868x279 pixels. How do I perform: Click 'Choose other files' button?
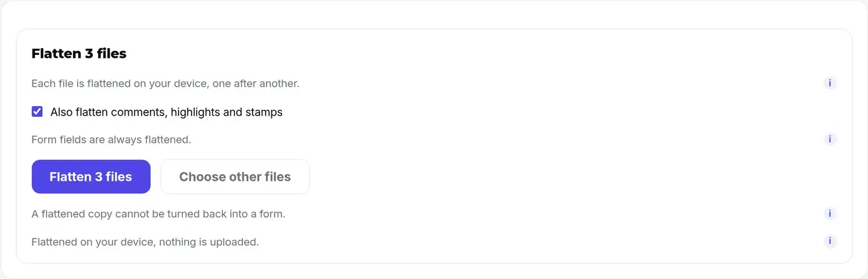[x=235, y=177]
